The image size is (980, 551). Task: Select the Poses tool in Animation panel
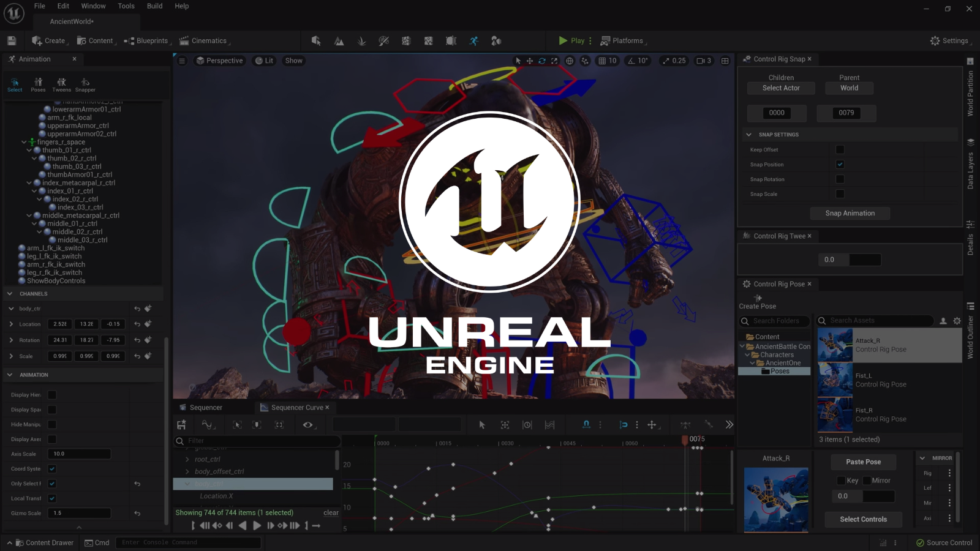pyautogui.click(x=38, y=84)
